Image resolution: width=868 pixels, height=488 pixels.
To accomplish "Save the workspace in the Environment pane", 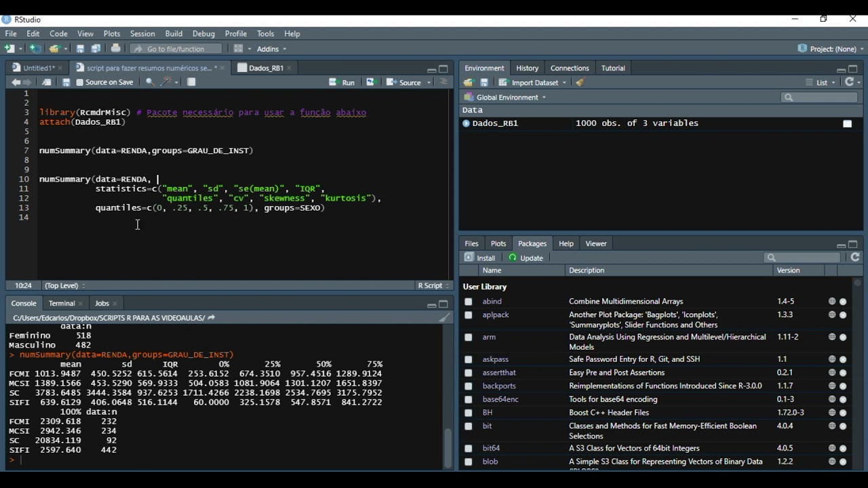I will point(484,83).
